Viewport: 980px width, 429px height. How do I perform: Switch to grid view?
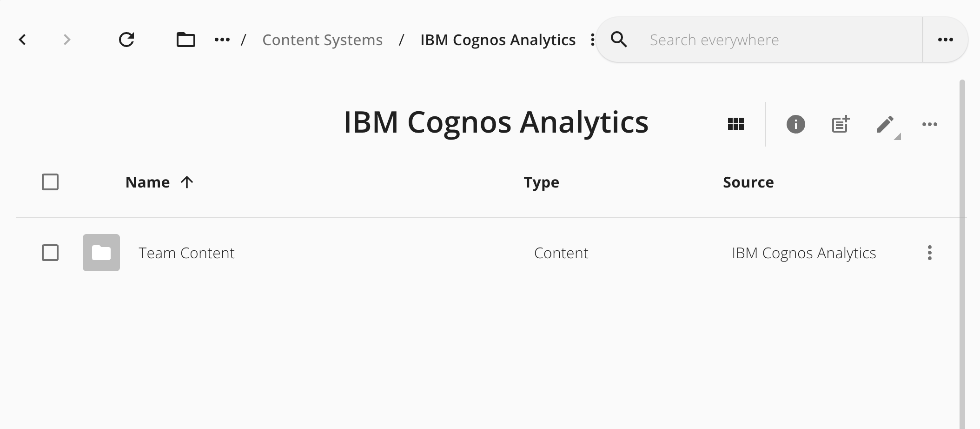tap(735, 124)
